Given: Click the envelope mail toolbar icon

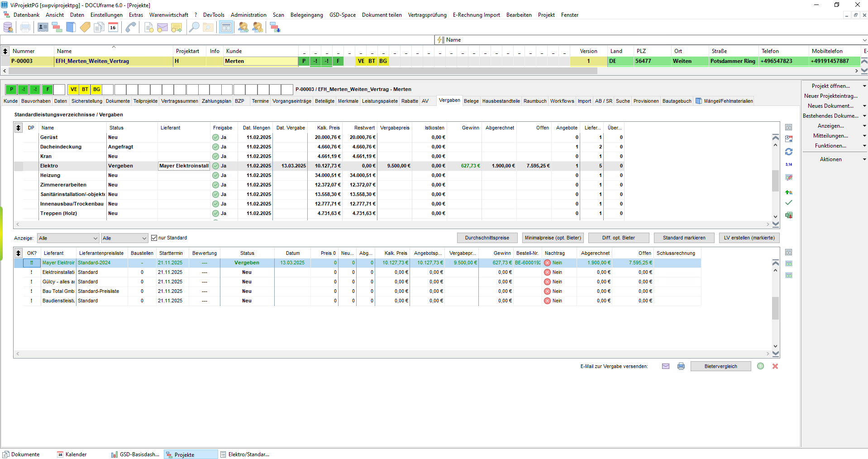Looking at the screenshot, I should pos(162,27).
